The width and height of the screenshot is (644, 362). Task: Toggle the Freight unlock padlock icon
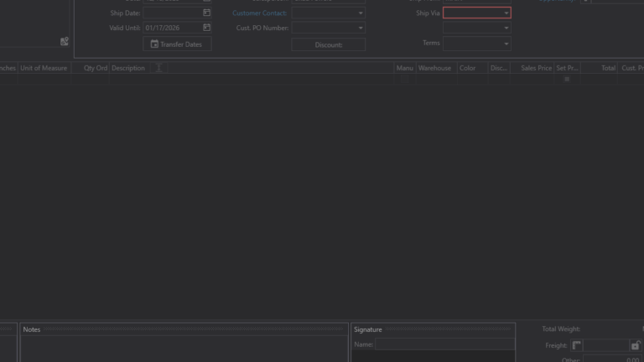click(636, 345)
